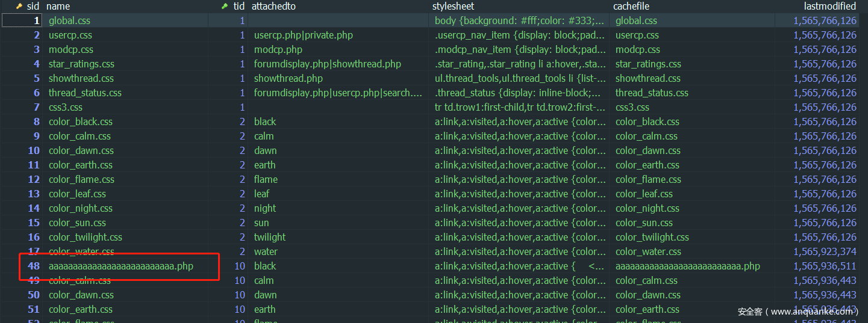Click the sid cell with value 1
Viewport: 868px width, 323px height.
pyautogui.click(x=36, y=20)
